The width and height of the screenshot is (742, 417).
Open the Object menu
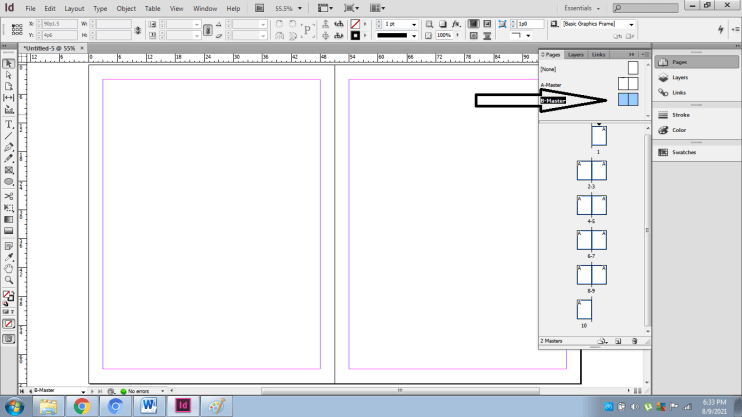[126, 9]
